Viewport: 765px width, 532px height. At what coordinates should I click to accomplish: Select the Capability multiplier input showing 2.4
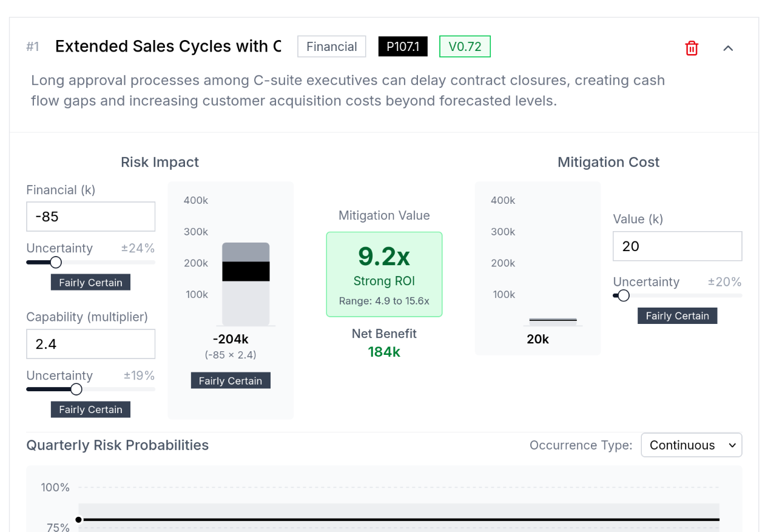point(90,344)
